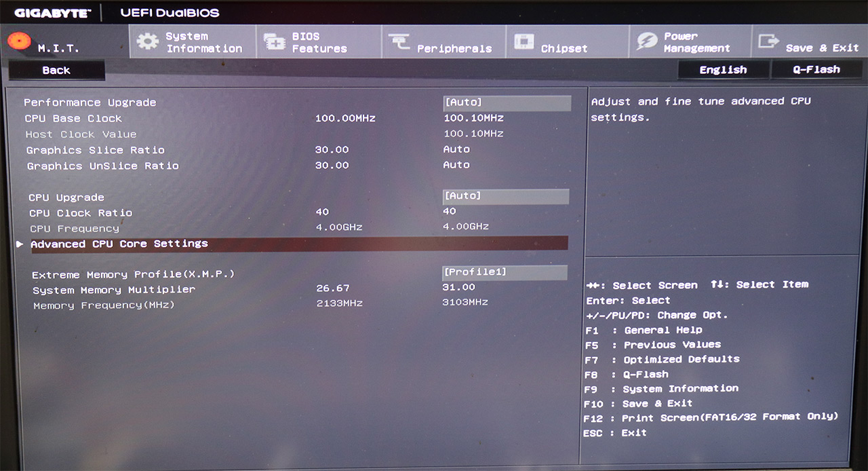Switch to the System Information tab

193,42
